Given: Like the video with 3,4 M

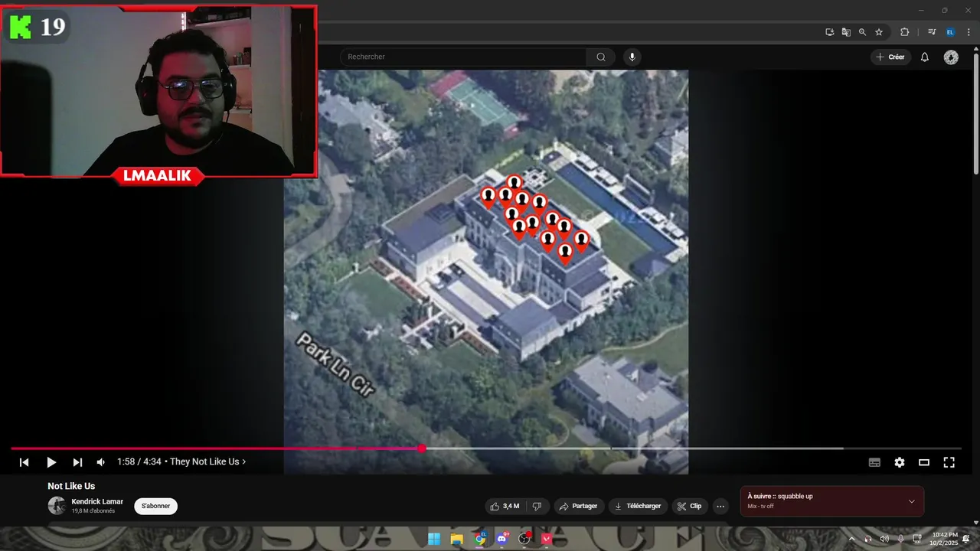Looking at the screenshot, I should 505,506.
